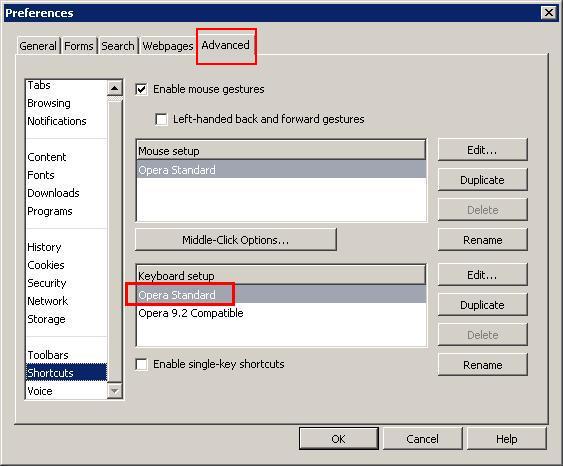
Task: Select the Content category
Action: (66, 157)
